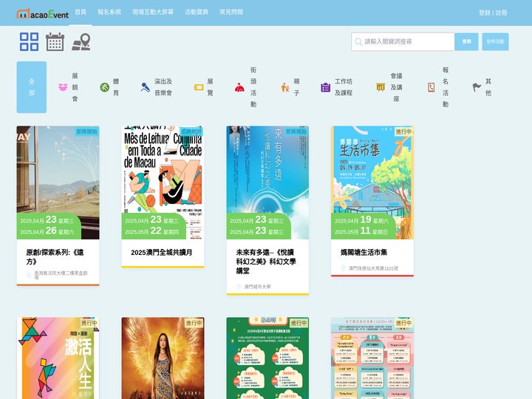Select 報名活動 registration category icon
This screenshot has height=399, width=532.
point(432,87)
